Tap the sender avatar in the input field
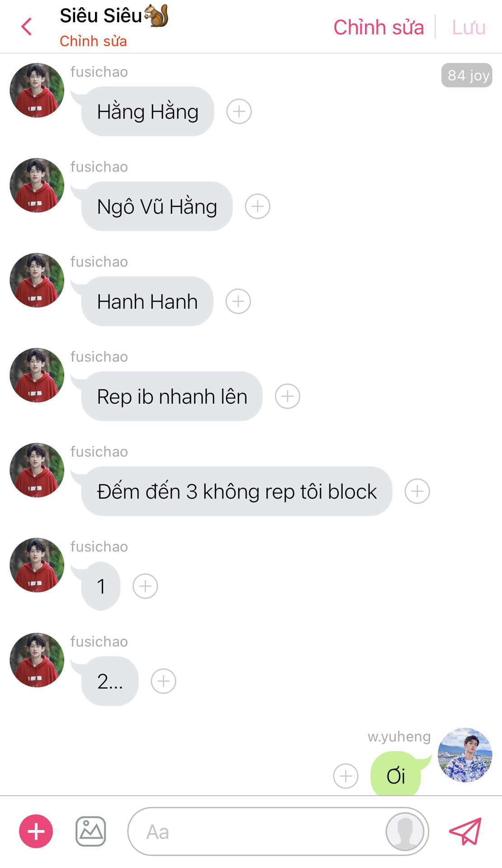The image size is (502, 868). click(x=405, y=831)
